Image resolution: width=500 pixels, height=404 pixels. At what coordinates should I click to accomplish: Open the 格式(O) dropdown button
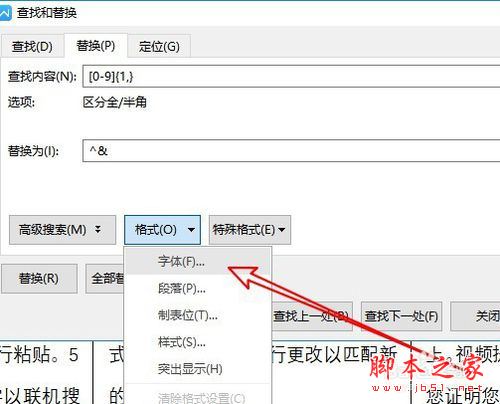[x=162, y=230]
